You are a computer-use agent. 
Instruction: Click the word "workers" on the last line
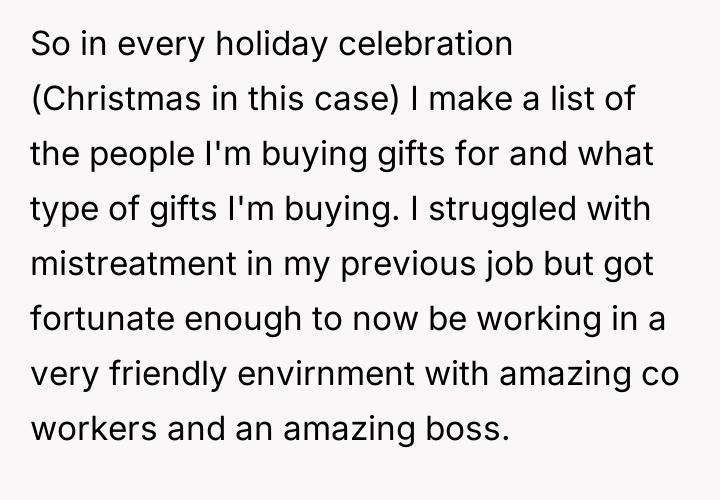[93, 431]
